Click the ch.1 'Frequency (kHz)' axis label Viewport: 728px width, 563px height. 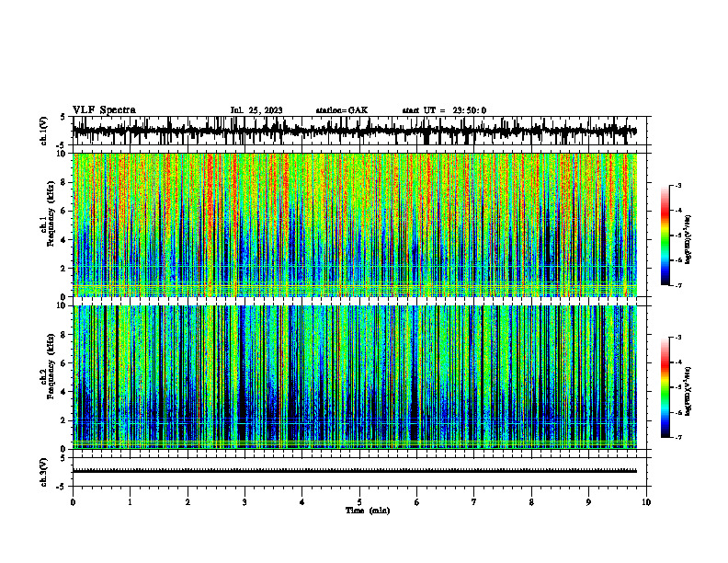(51, 215)
